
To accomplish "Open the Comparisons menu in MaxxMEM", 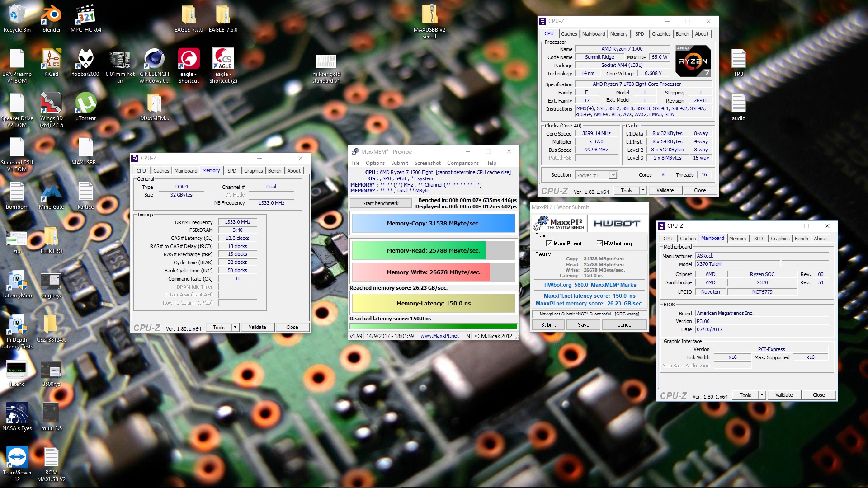I will pyautogui.click(x=462, y=163).
